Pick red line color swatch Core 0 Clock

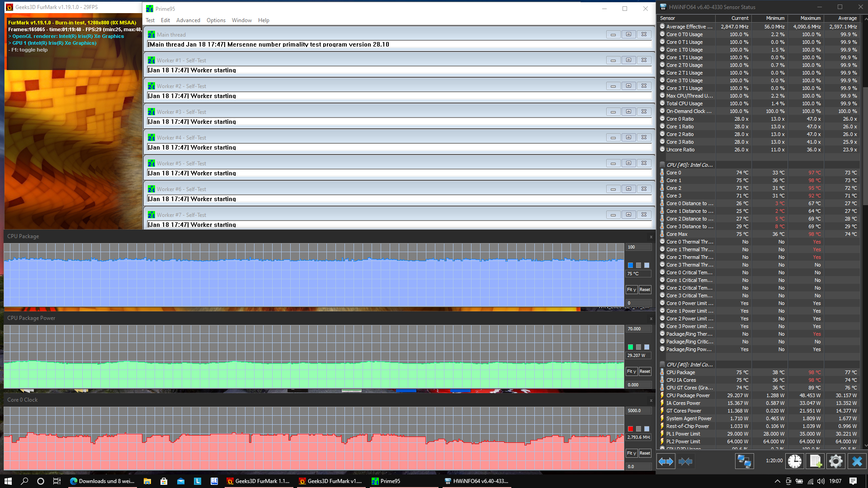pos(630,429)
